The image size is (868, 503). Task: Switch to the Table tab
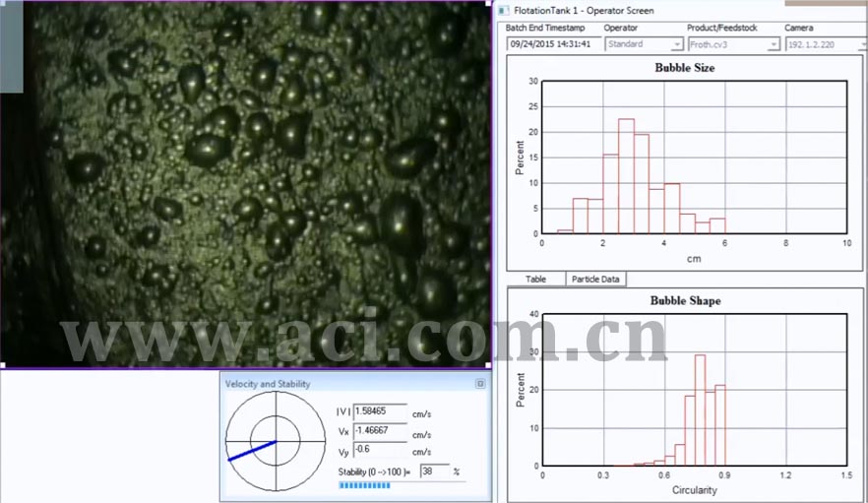(x=535, y=280)
